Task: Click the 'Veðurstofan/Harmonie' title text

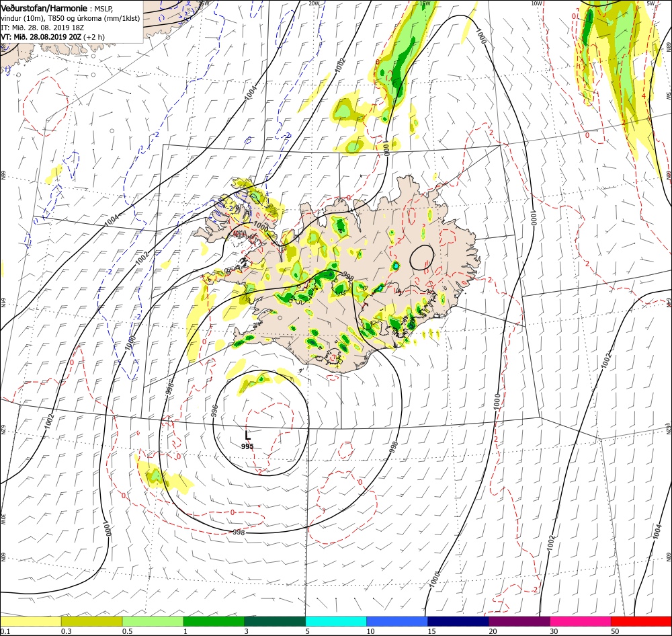Action: tap(44, 8)
